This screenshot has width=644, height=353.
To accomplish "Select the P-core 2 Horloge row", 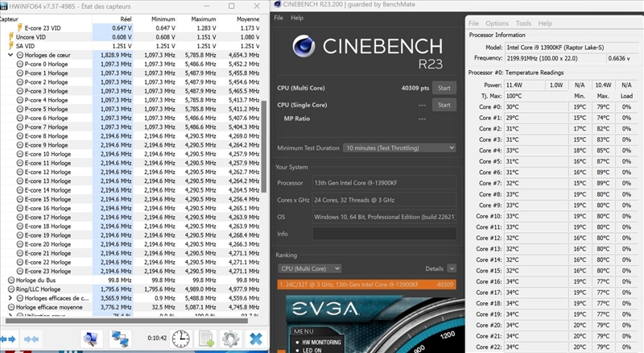I will pos(130,82).
